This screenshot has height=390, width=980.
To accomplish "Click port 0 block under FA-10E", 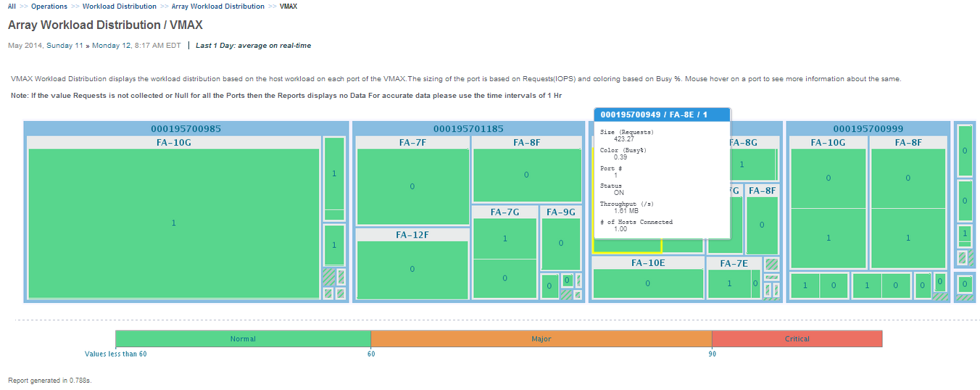I will [648, 283].
